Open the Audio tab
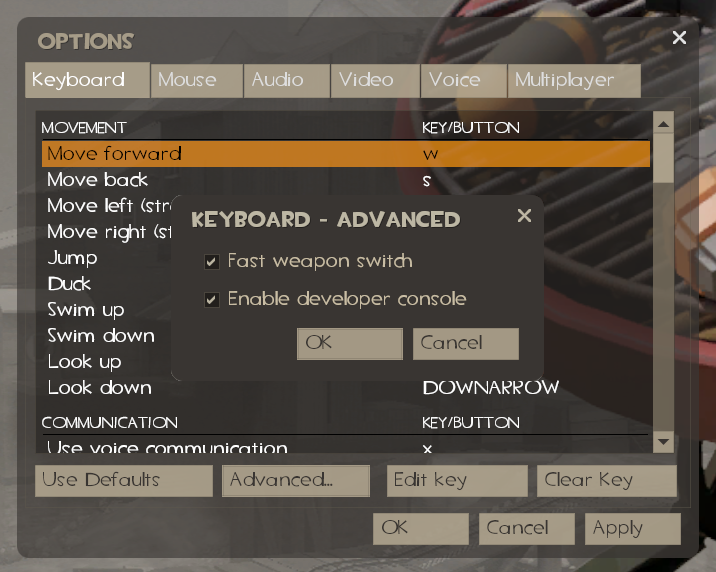Viewport: 716px width, 572px height. pos(287,80)
